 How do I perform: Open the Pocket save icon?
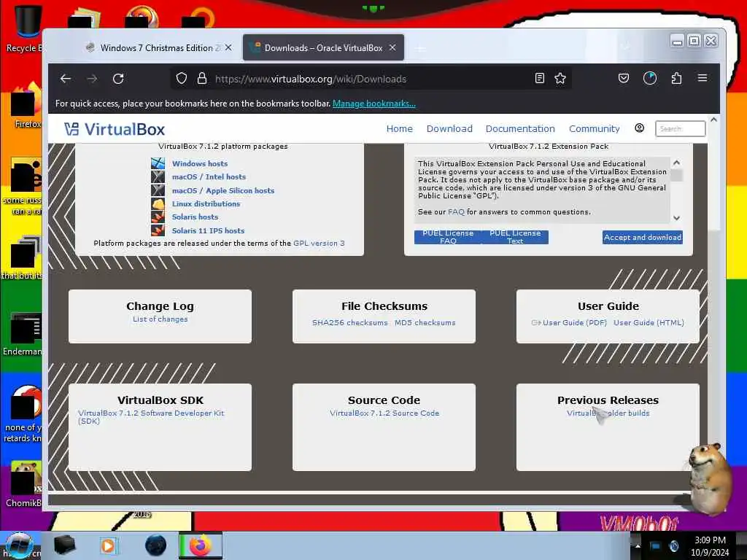[x=624, y=79]
